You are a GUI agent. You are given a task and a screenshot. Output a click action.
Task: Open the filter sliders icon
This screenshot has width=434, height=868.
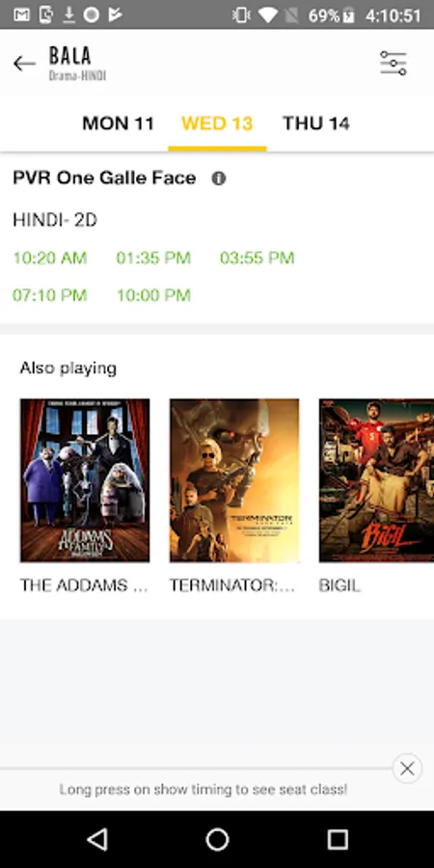393,63
